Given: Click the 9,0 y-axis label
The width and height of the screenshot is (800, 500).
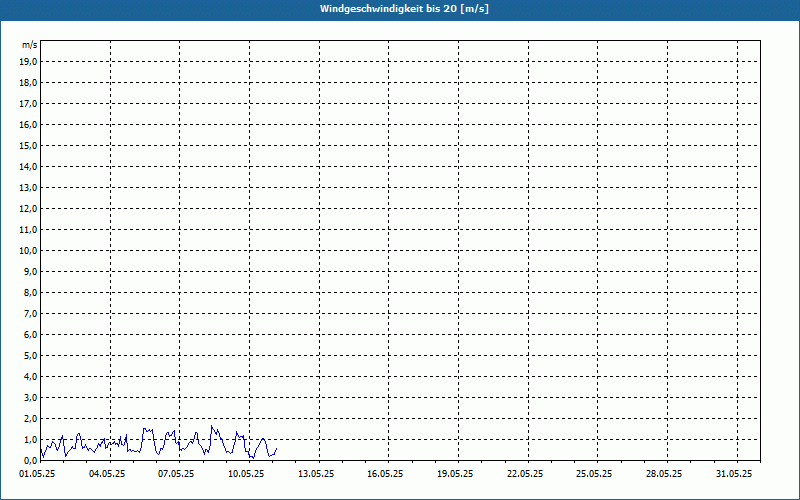Looking at the screenshot, I should click(x=30, y=271).
